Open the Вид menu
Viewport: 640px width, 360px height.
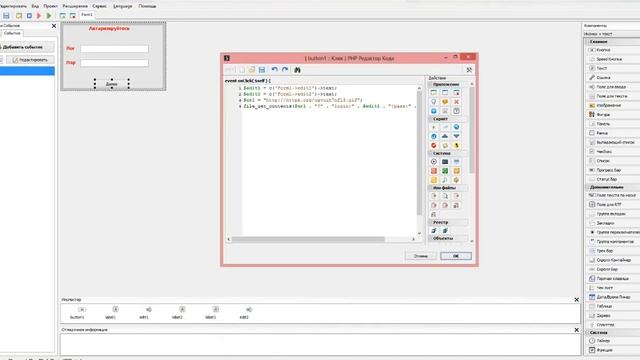[x=35, y=6]
